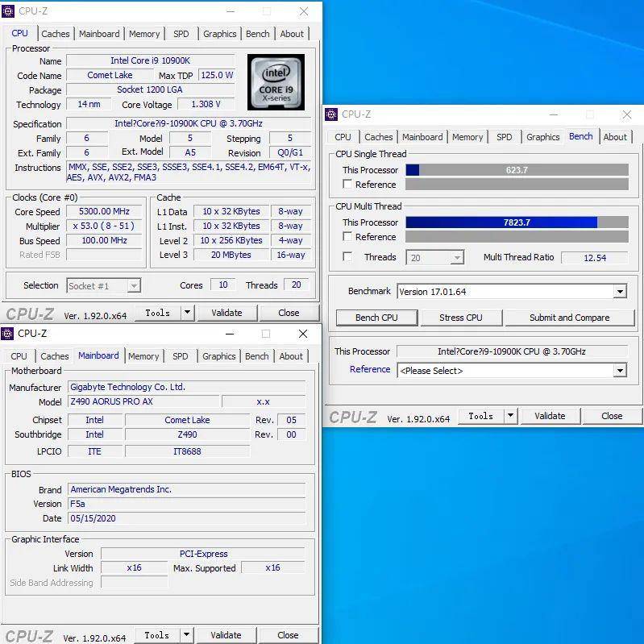The height and width of the screenshot is (644, 644).
Task: Toggle the Threads checkbox
Action: 347,257
